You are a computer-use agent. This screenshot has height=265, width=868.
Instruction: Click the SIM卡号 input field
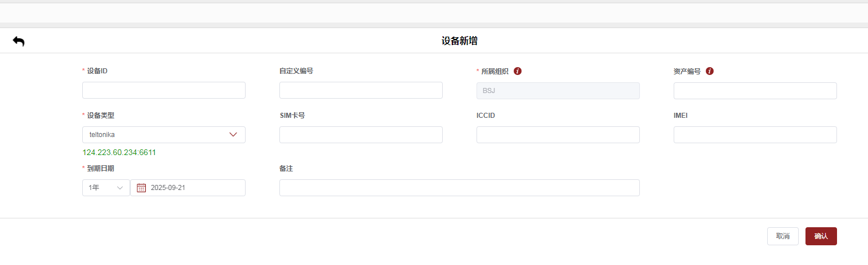(360, 135)
